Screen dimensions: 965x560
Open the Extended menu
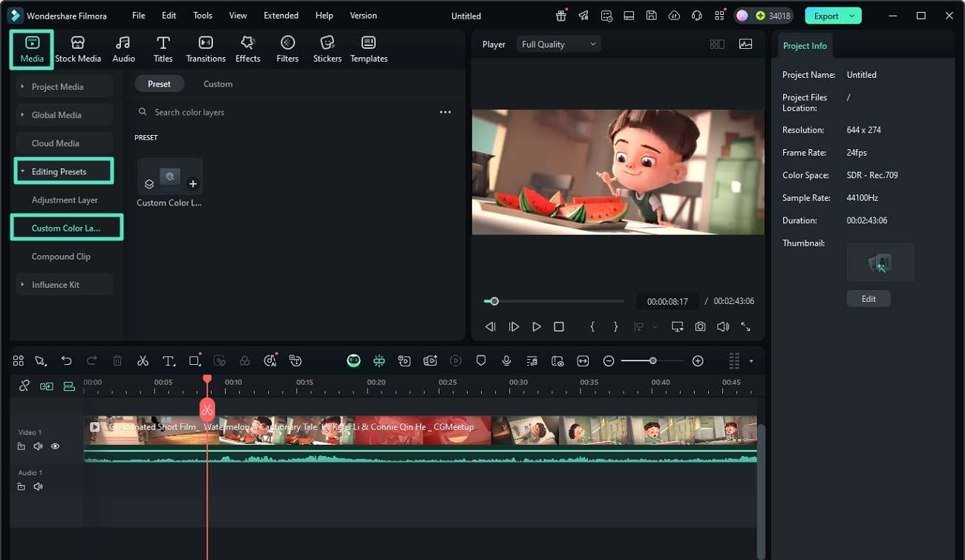click(x=281, y=16)
